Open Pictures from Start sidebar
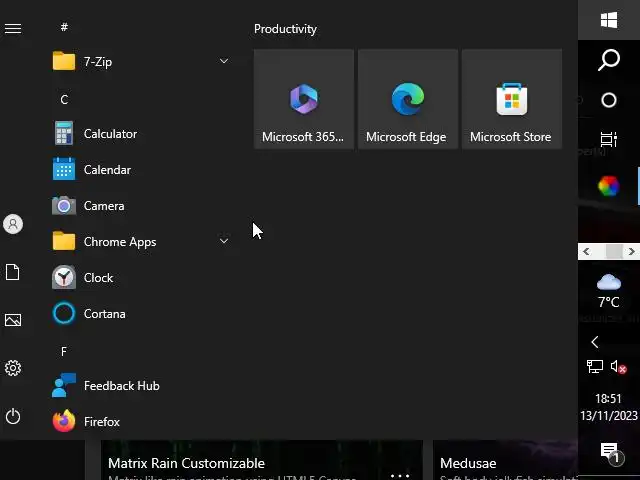This screenshot has width=640, height=480. pyautogui.click(x=13, y=320)
